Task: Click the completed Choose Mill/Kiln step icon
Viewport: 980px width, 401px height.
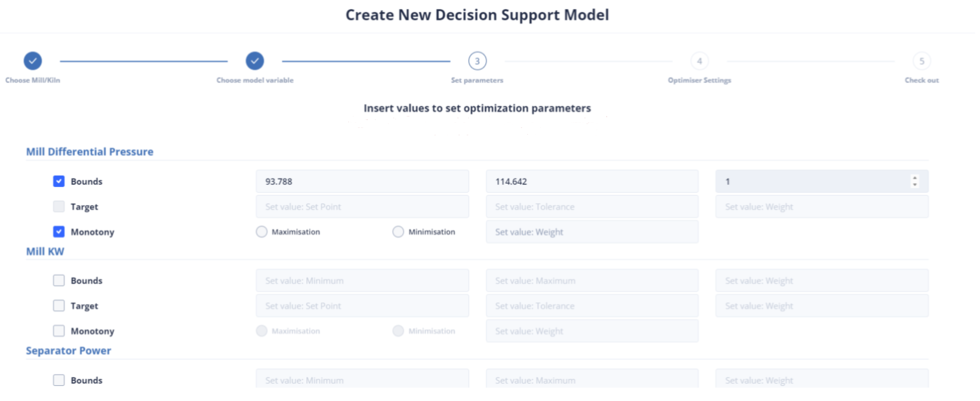Action: tap(33, 61)
